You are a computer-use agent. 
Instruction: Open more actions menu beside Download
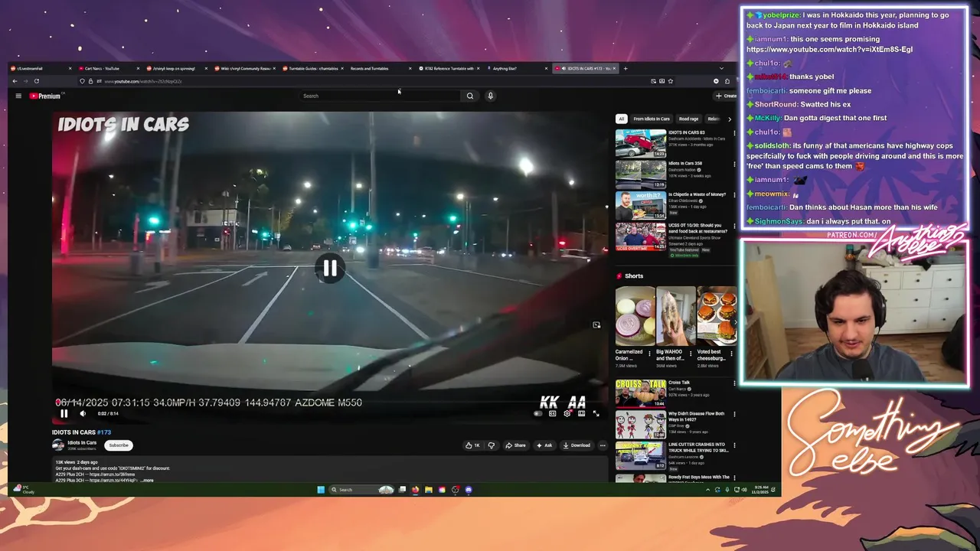click(603, 445)
